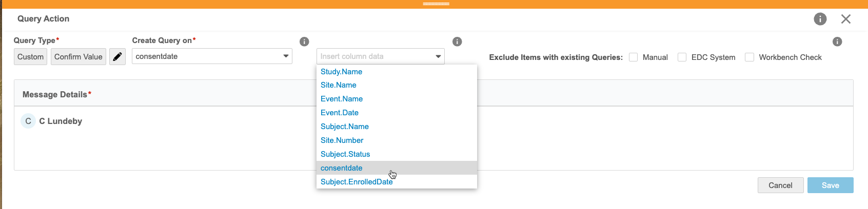Choose the Confirm Value query type
The width and height of the screenshot is (868, 209).
coord(78,57)
